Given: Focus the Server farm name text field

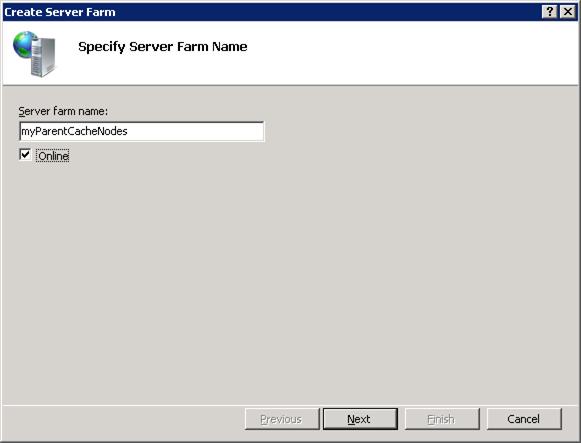Looking at the screenshot, I should click(142, 131).
